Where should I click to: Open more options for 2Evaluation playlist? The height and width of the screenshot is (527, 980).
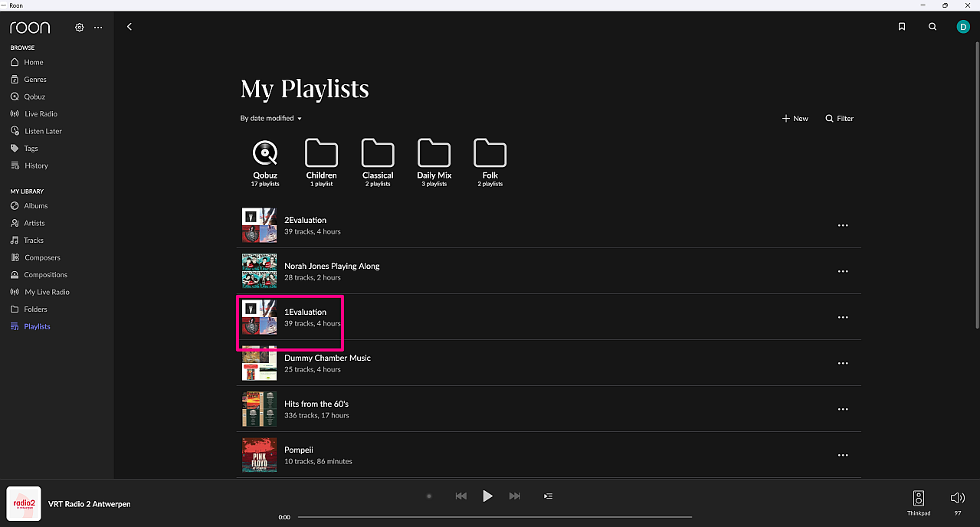coord(843,226)
